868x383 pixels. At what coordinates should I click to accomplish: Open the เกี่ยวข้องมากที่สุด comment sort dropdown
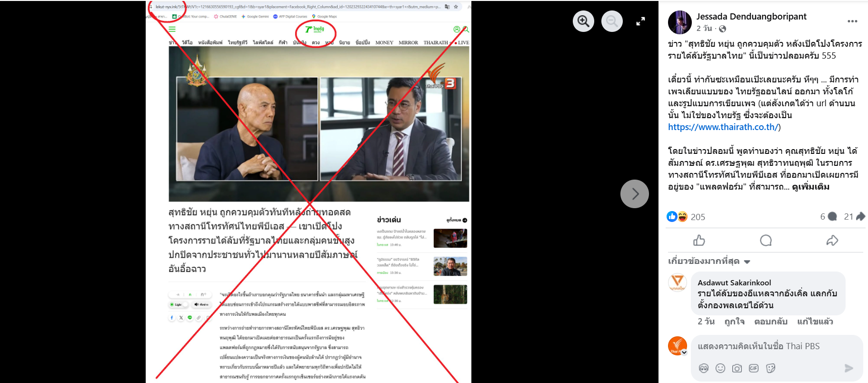709,261
